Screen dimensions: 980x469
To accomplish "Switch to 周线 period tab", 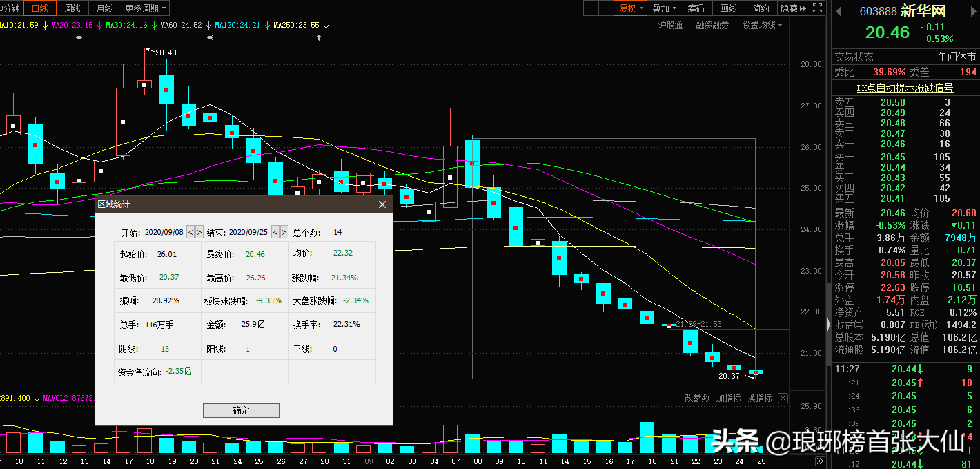I will tap(72, 8).
